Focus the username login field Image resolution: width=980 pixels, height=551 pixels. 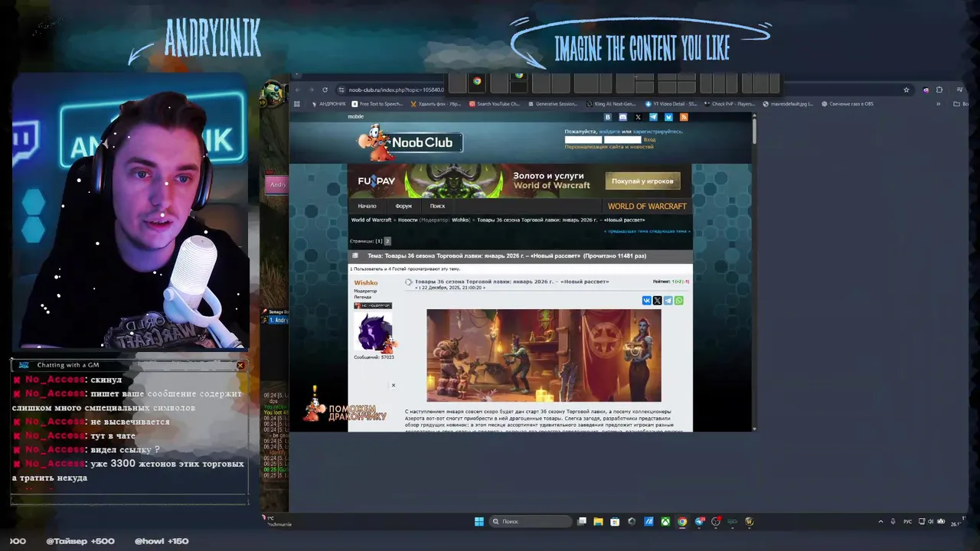583,139
